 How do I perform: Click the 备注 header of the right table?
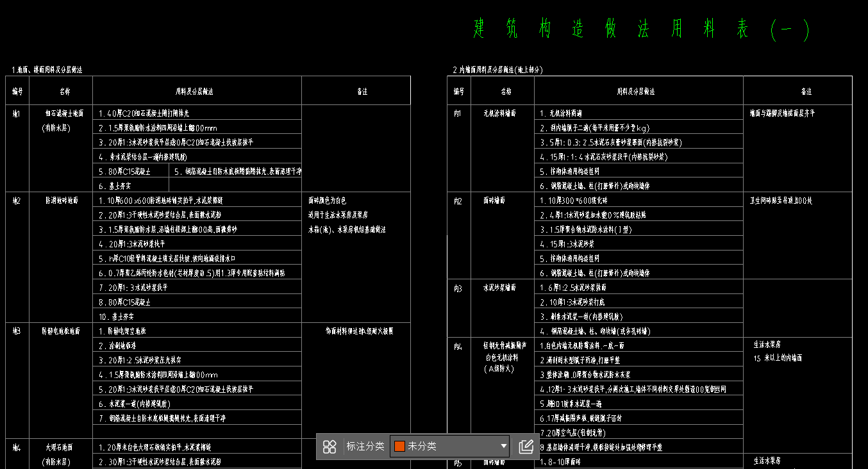806,91
